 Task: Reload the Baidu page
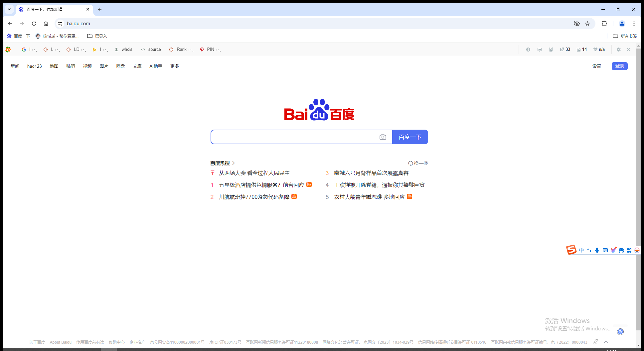tap(34, 24)
